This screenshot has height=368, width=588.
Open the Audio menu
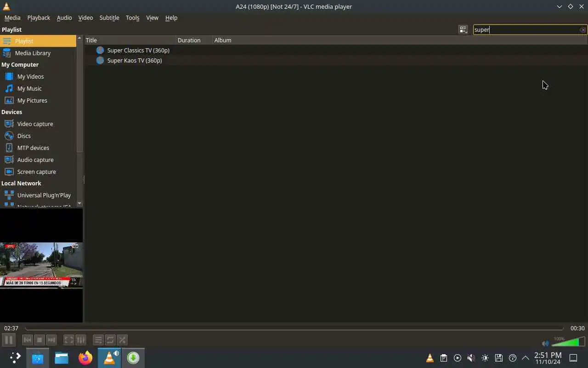(x=64, y=17)
